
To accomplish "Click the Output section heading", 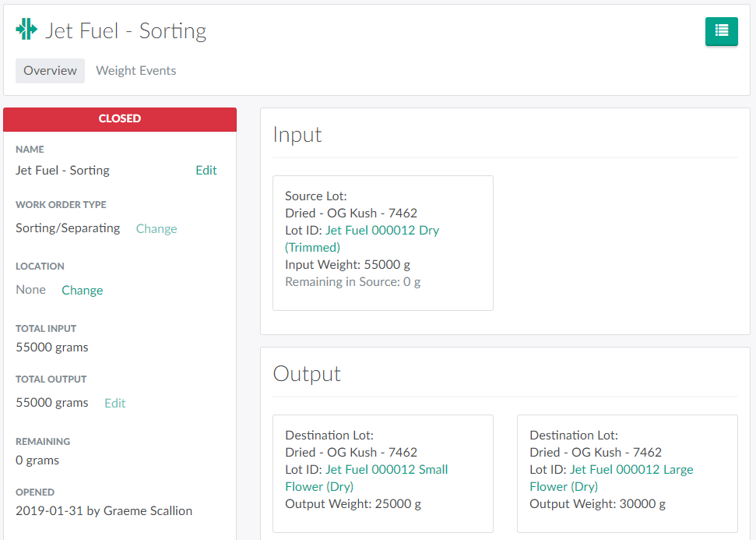I will click(x=307, y=374).
